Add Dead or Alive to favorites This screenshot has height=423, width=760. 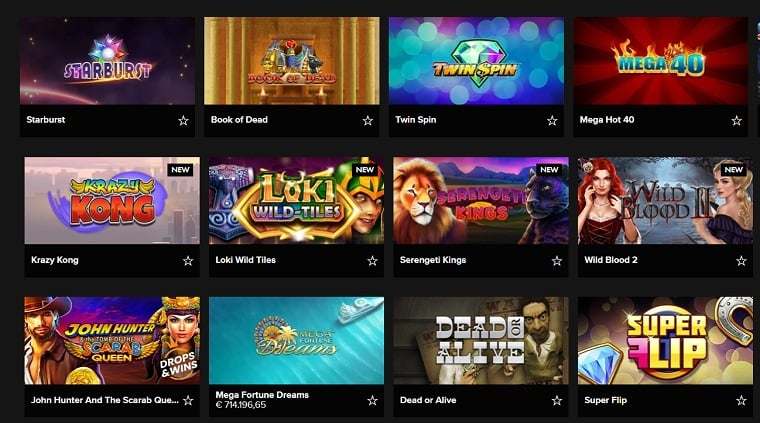point(557,400)
